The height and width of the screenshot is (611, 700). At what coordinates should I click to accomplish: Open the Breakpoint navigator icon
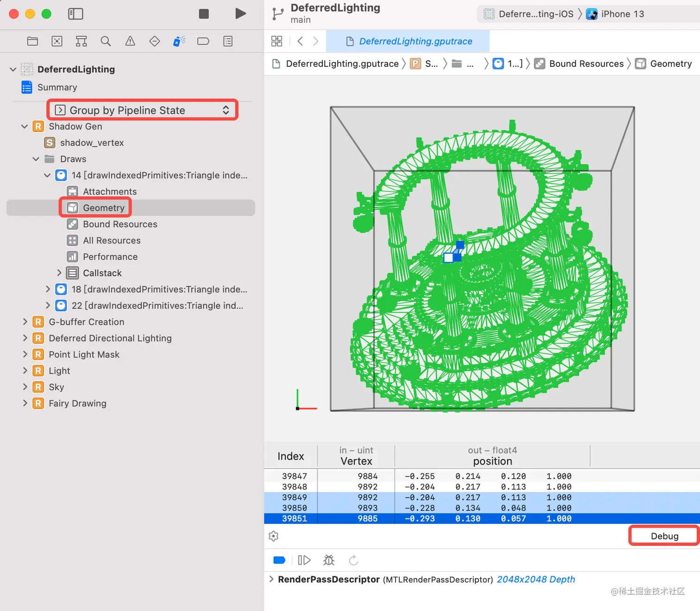pos(203,41)
